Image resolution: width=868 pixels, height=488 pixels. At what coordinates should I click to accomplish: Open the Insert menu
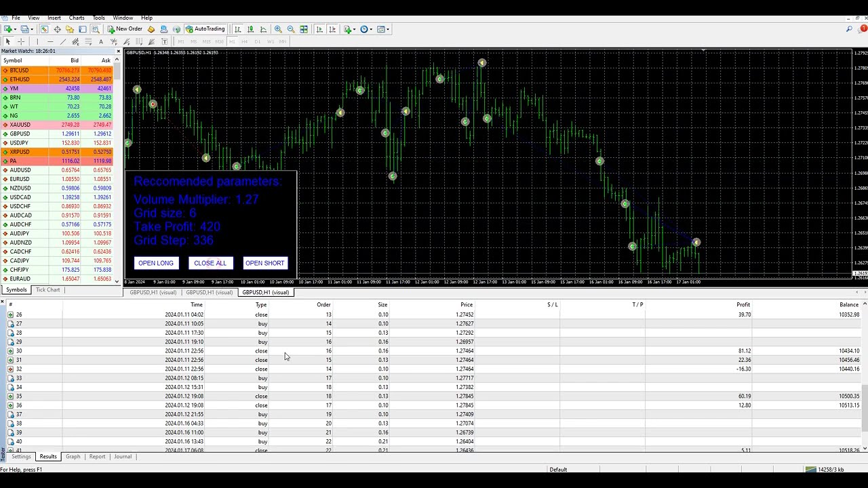(54, 18)
